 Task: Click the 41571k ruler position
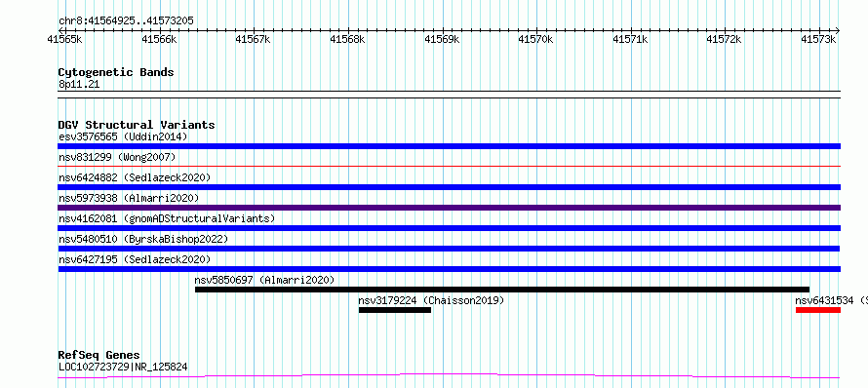pyautogui.click(x=630, y=39)
